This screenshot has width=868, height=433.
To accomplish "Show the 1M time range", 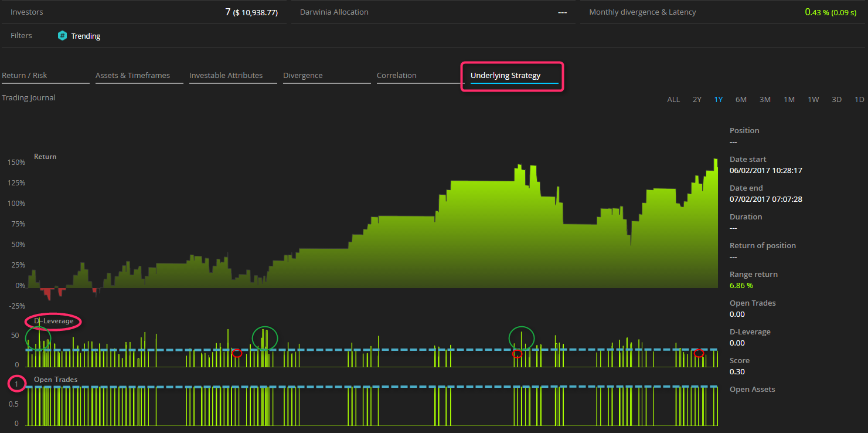I will 789,100.
